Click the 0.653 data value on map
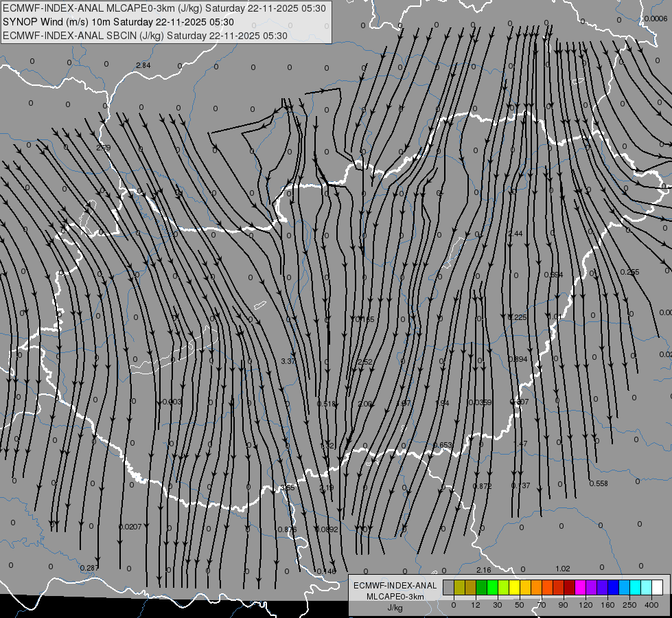The width and height of the screenshot is (672, 618). [443, 445]
